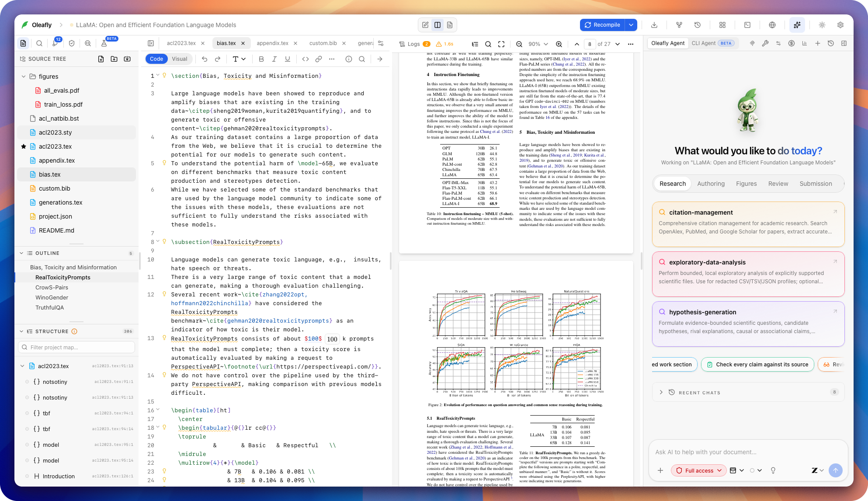Toggle the AI assistant sparkle icon
The image size is (868, 501).
tap(797, 25)
